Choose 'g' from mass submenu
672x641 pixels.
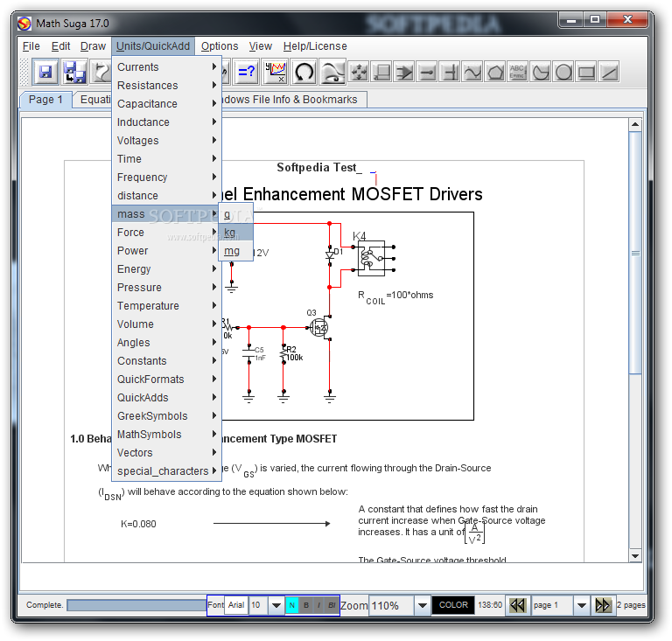[235, 214]
